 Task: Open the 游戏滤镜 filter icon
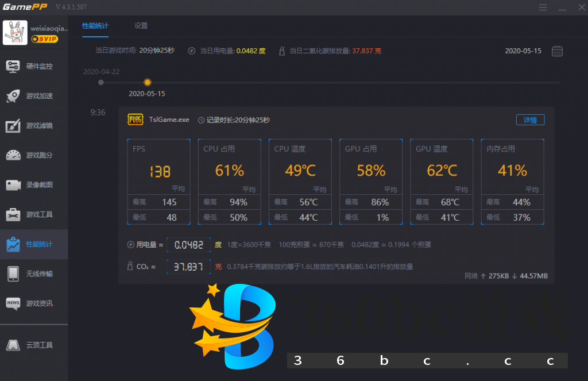coord(13,126)
